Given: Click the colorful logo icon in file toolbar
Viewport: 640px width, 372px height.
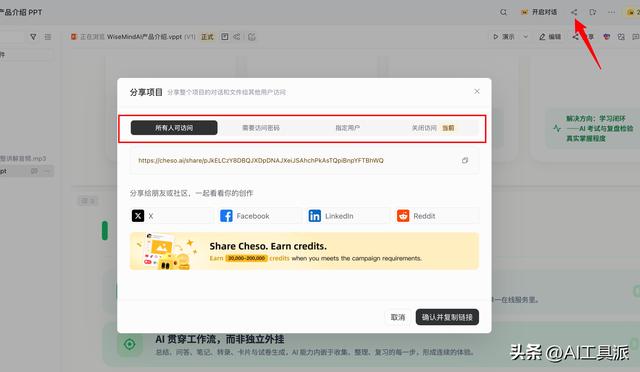Looking at the screenshot, I should point(607,37).
